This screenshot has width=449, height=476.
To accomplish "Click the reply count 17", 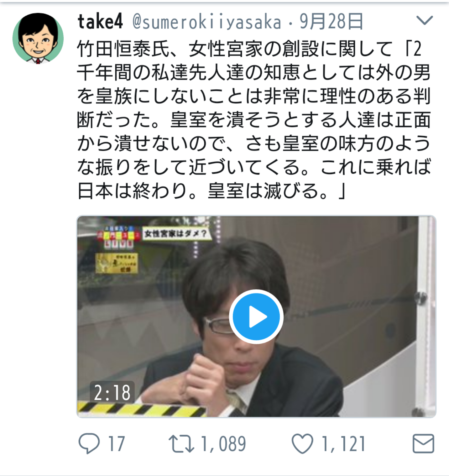I will (117, 444).
